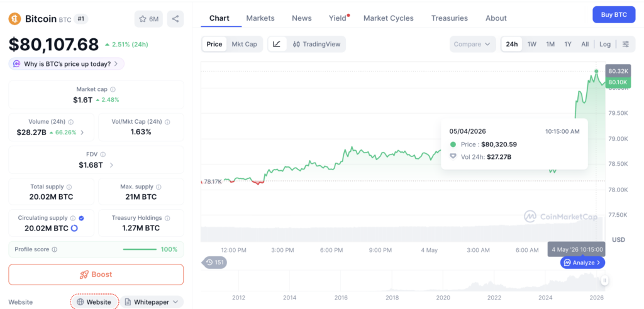Toggle Log scale on chart

(605, 45)
